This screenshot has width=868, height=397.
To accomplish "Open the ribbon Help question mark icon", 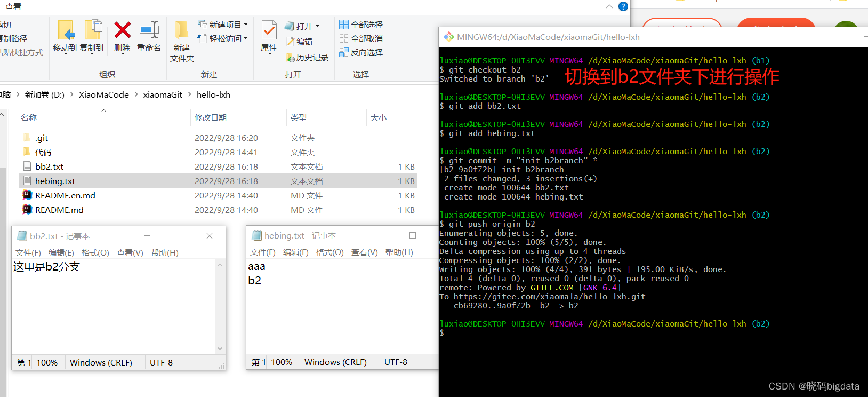I will (x=623, y=6).
